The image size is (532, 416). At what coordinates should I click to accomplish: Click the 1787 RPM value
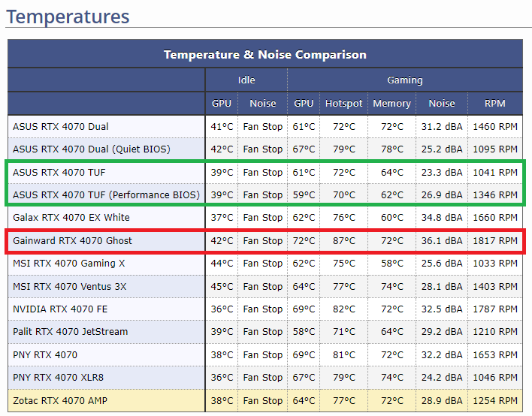(495, 309)
